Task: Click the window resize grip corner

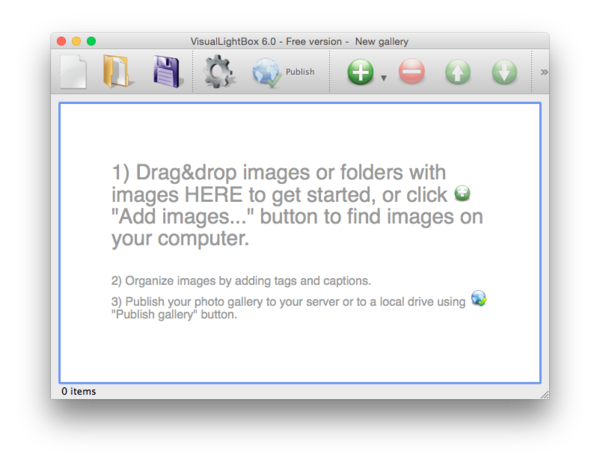Action: (x=545, y=395)
